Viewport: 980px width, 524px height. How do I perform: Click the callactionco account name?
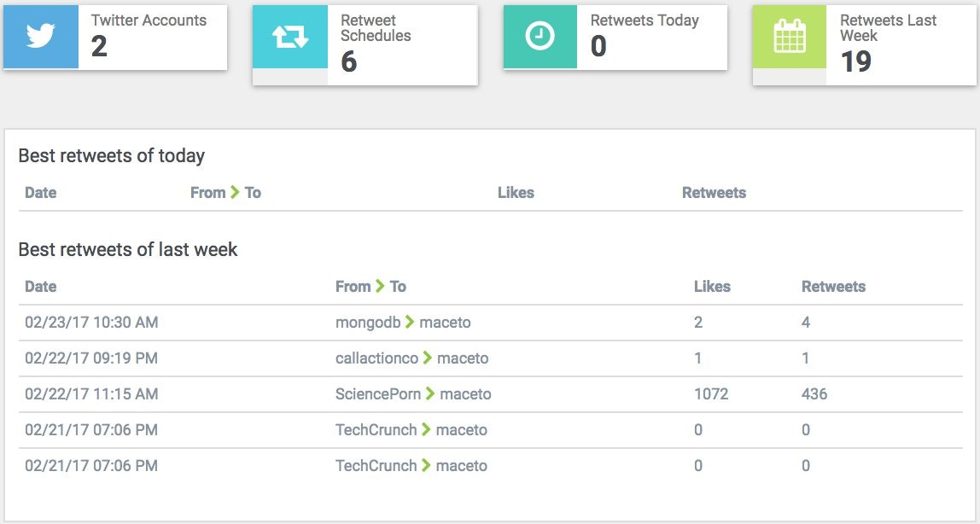(x=376, y=358)
